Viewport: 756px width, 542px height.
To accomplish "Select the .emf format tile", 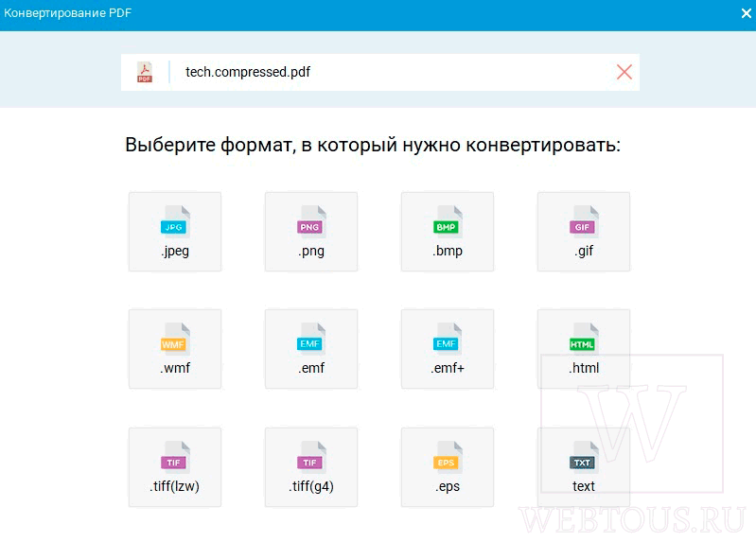I will pyautogui.click(x=311, y=349).
